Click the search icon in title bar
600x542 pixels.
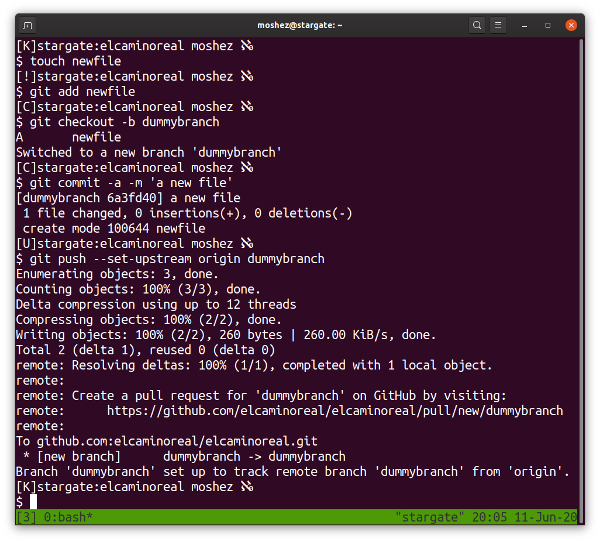(478, 24)
